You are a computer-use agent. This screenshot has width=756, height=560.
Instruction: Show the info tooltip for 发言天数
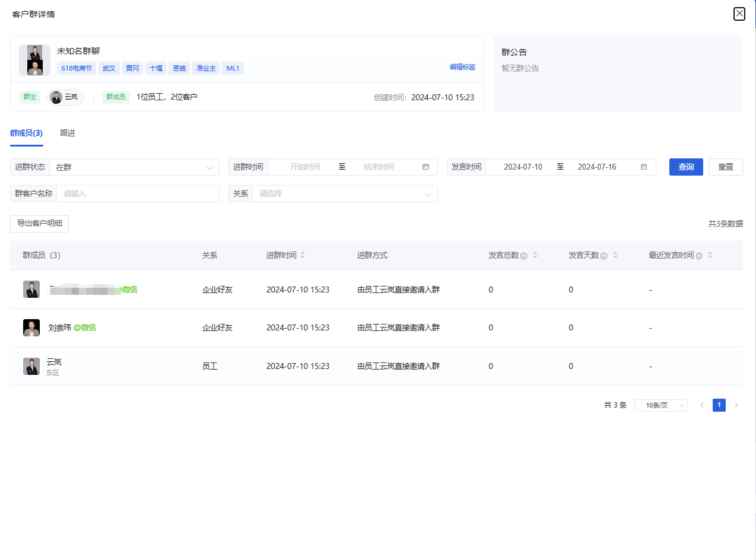[x=604, y=256]
